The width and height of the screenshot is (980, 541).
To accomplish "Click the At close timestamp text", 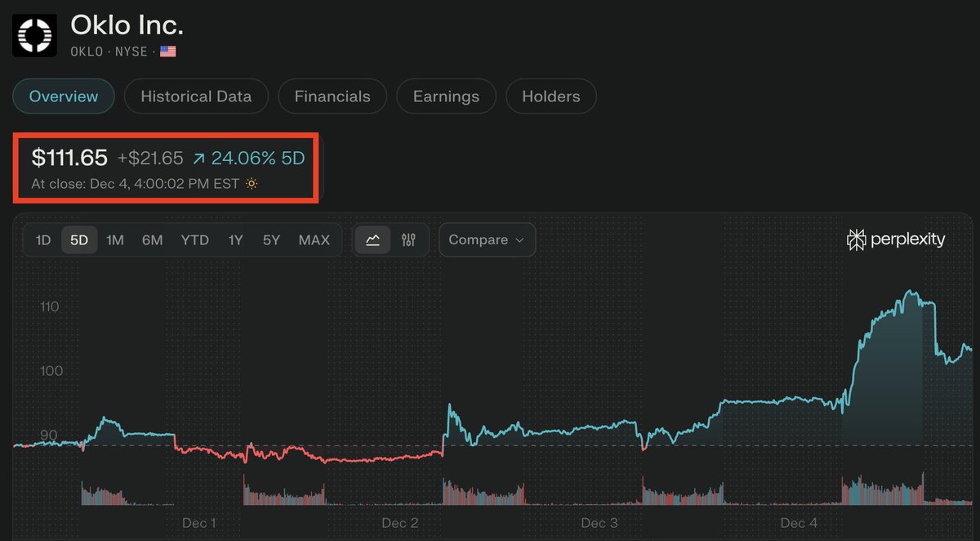I will coord(135,184).
